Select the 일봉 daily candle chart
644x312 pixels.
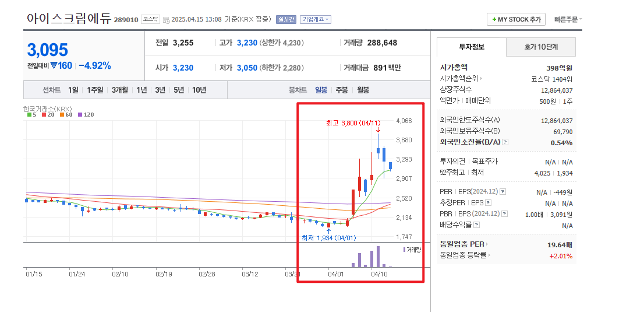(321, 90)
